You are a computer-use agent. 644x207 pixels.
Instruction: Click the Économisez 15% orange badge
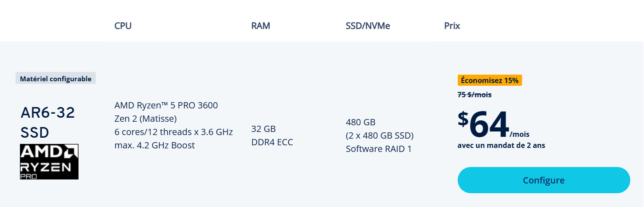[490, 80]
